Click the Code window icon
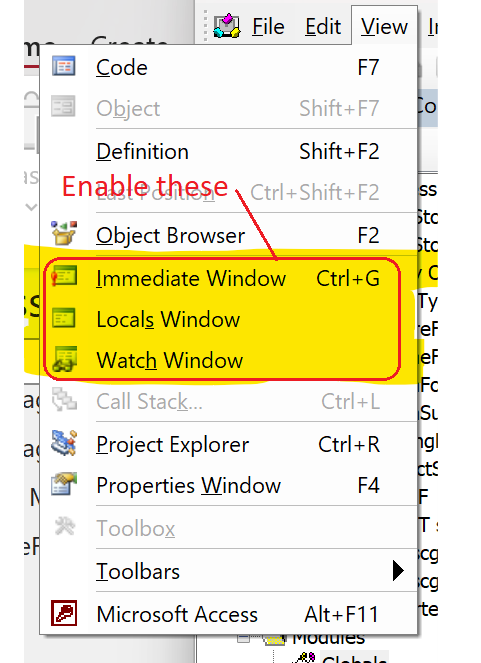481x663 pixels. point(64,67)
